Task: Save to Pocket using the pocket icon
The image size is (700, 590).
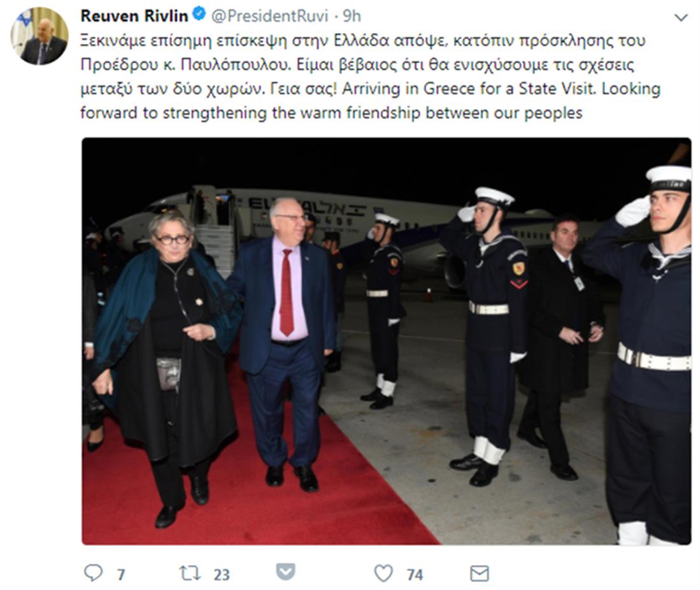Action: point(286,572)
